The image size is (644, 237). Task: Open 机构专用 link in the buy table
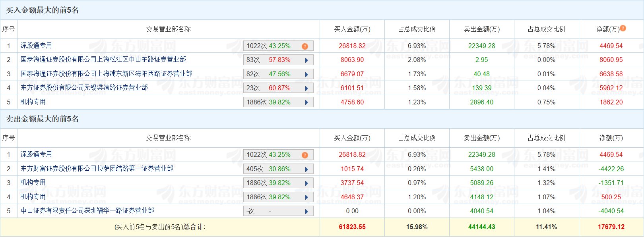33,102
